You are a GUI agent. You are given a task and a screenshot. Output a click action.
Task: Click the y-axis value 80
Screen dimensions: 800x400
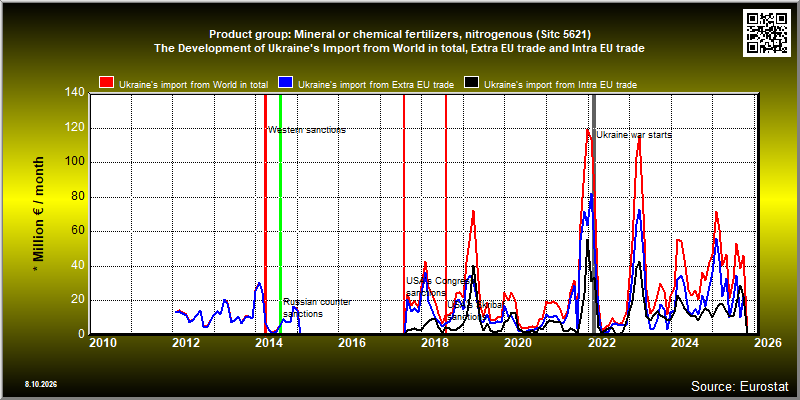tap(78, 197)
